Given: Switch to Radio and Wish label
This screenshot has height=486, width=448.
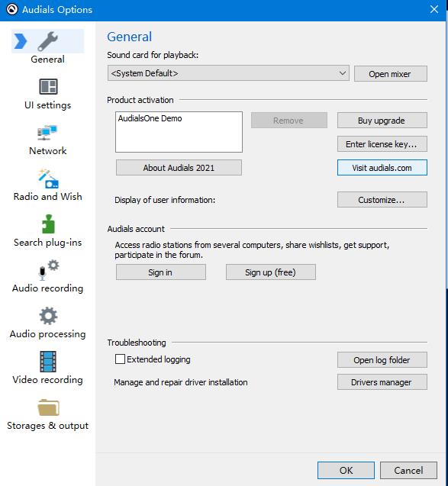Looking at the screenshot, I should [48, 197].
